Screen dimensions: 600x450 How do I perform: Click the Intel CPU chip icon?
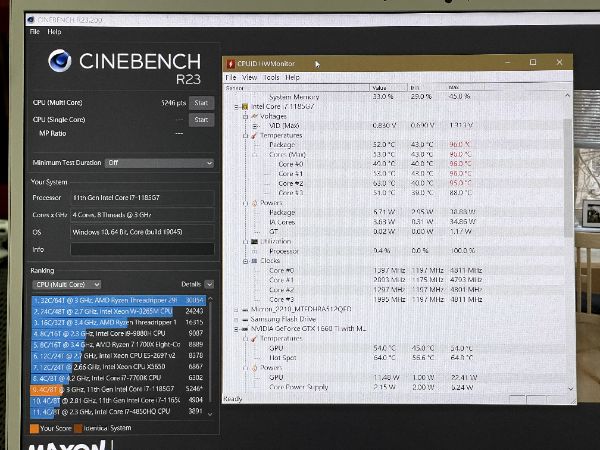245,107
